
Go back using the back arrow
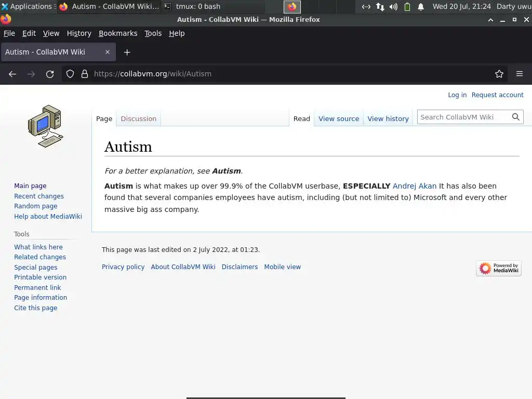point(12,74)
